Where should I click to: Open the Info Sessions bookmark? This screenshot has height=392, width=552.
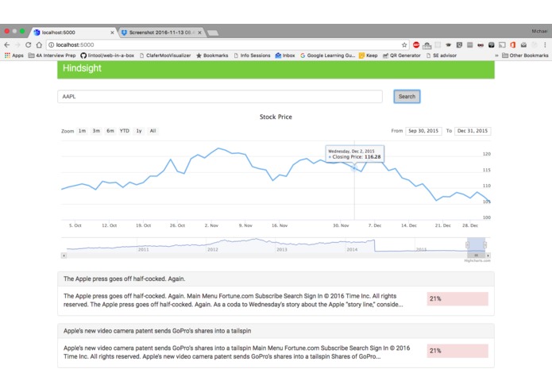pyautogui.click(x=252, y=56)
